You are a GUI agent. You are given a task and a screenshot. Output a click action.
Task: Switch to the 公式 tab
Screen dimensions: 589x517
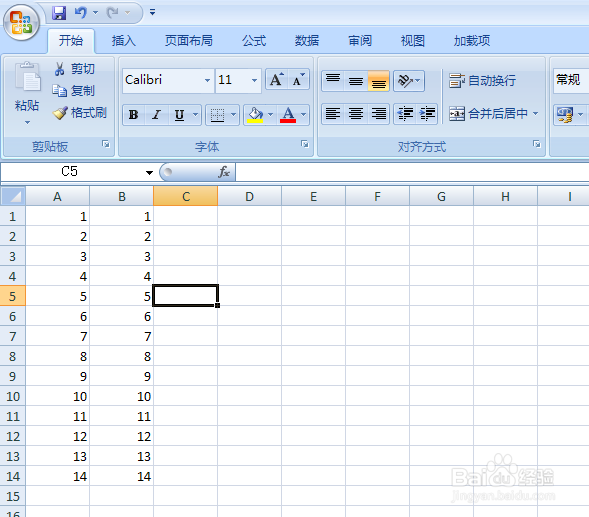(254, 41)
